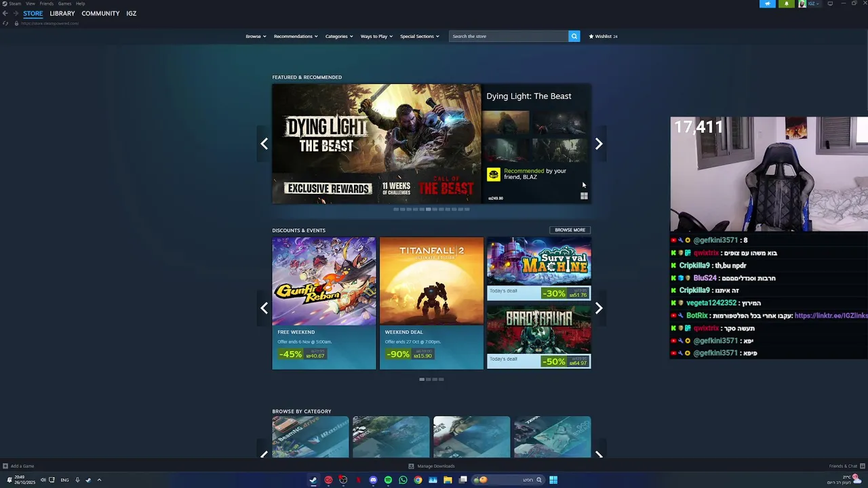
Task: Open the Dying Light The Beast banner
Action: (x=376, y=144)
